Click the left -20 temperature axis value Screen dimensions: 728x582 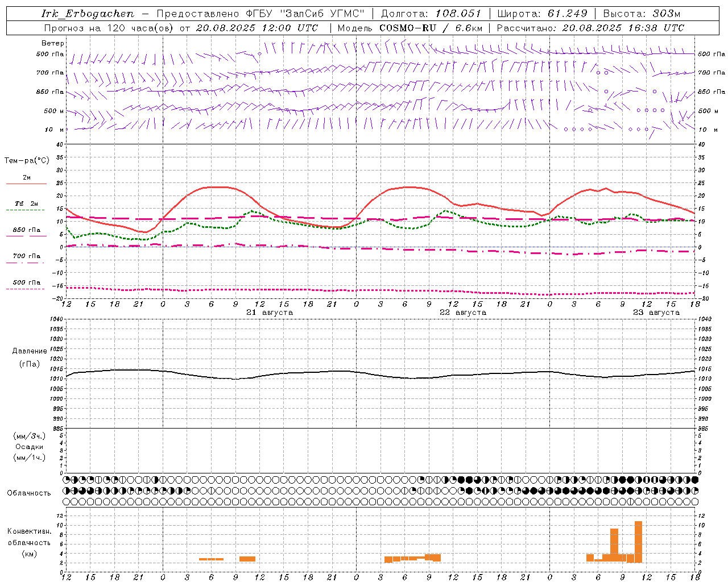point(58,298)
